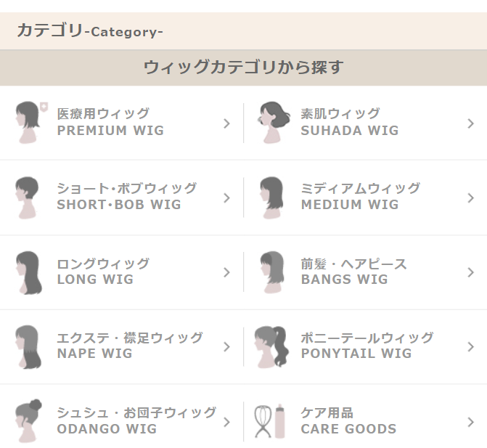Click the bangs hairpiece head icon
This screenshot has width=487, height=448.
[x=271, y=272]
